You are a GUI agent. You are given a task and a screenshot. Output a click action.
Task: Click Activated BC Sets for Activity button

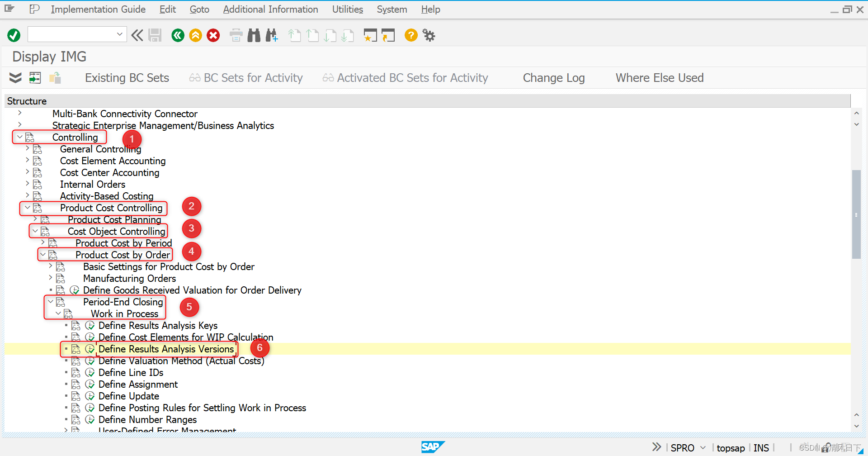406,78
